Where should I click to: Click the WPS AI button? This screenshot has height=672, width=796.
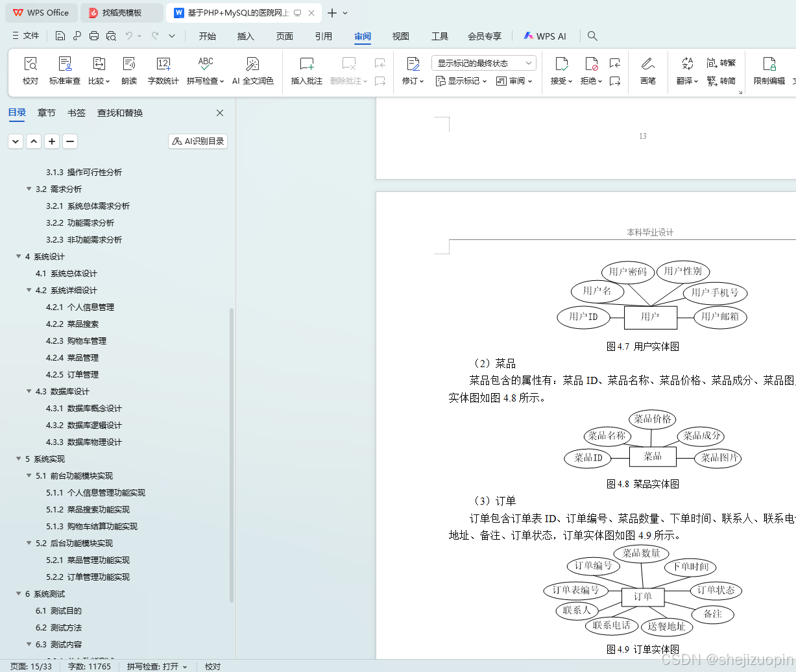[x=546, y=36]
